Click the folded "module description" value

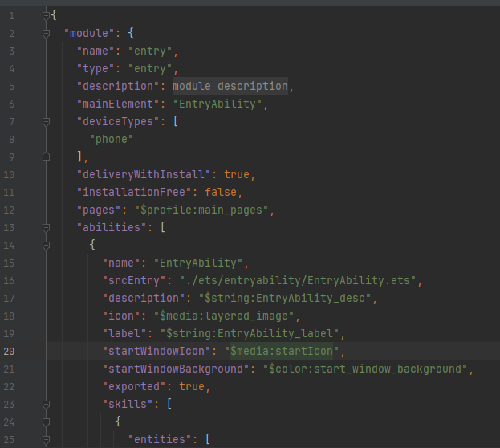click(230, 86)
